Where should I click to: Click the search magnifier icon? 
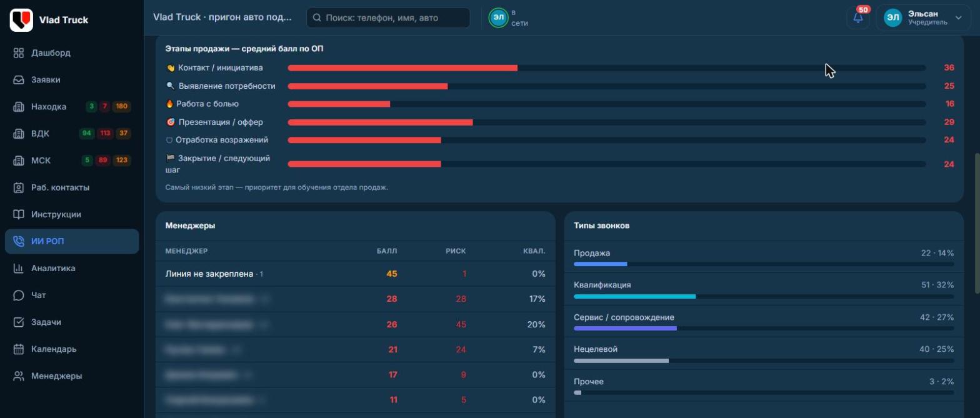coord(317,18)
